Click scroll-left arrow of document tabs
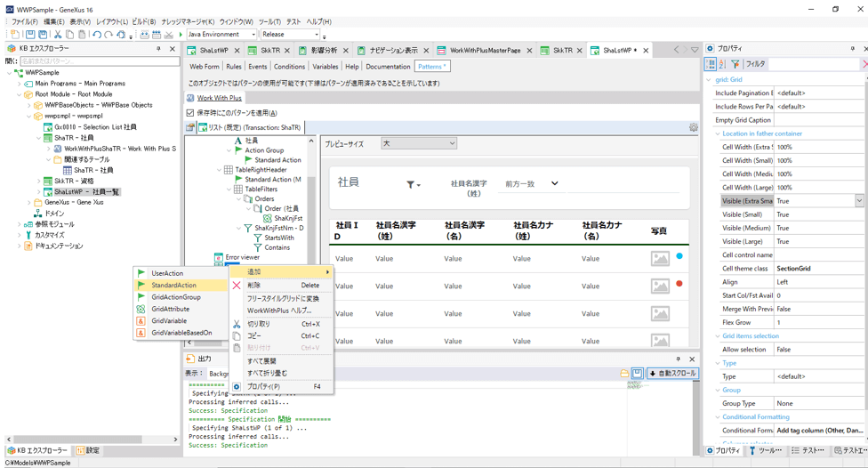 (x=676, y=50)
